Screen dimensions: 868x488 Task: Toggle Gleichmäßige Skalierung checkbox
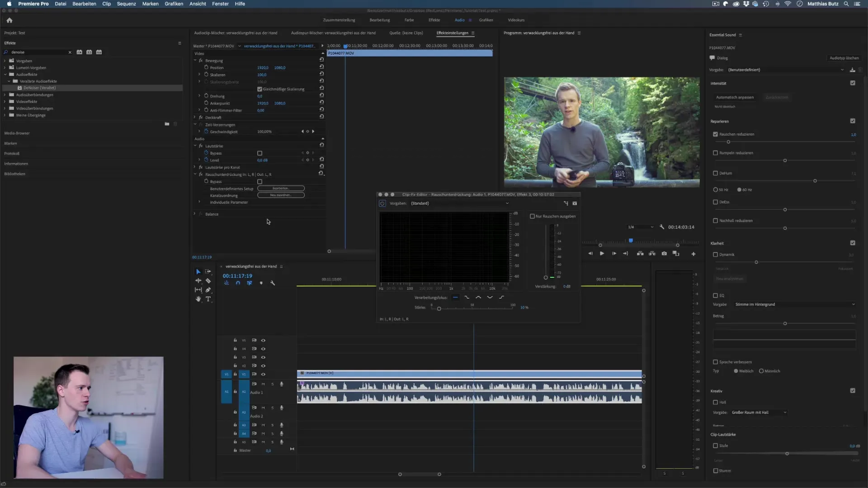tap(259, 89)
